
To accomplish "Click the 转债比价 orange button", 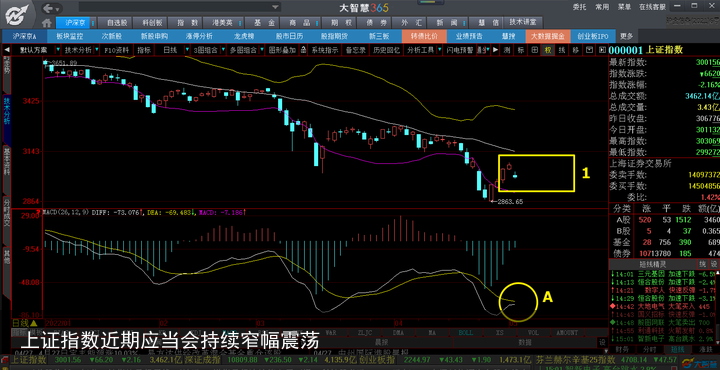I will (x=424, y=36).
